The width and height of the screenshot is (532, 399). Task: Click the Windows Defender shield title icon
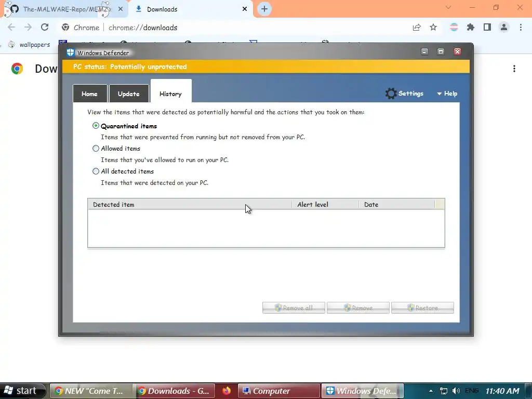point(70,52)
